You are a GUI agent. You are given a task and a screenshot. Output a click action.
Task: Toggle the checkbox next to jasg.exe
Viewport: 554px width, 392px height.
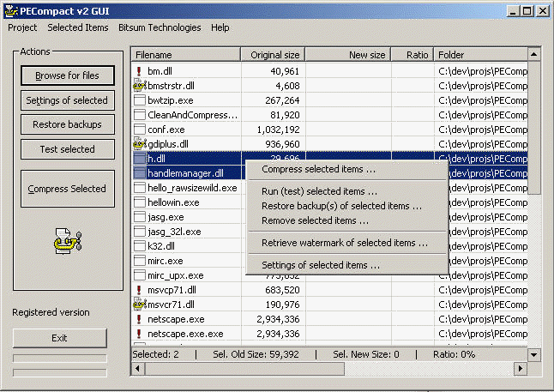140,217
